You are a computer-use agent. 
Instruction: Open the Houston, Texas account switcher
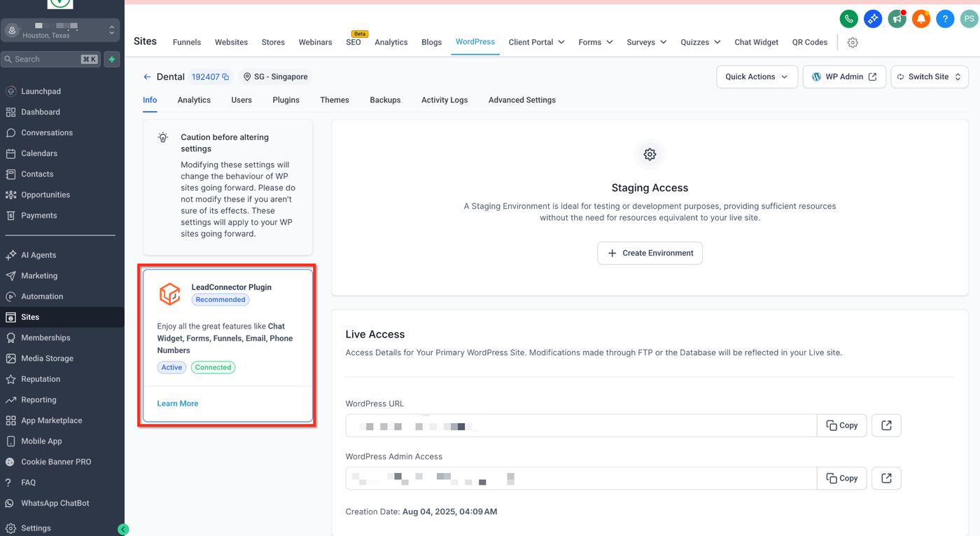click(x=60, y=30)
